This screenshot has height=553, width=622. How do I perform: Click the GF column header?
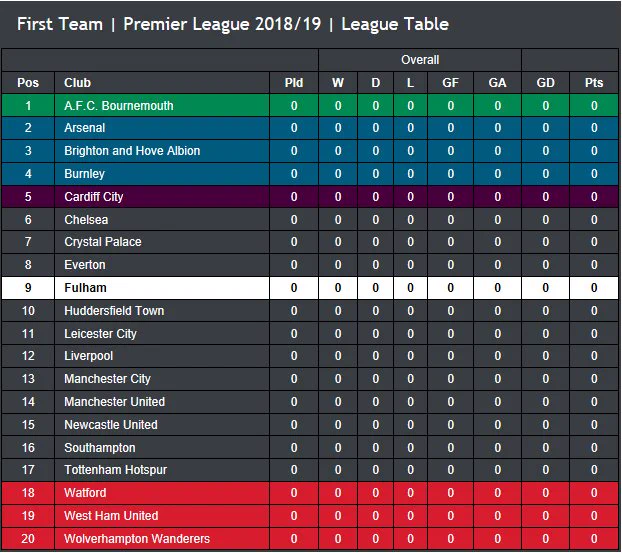450,83
